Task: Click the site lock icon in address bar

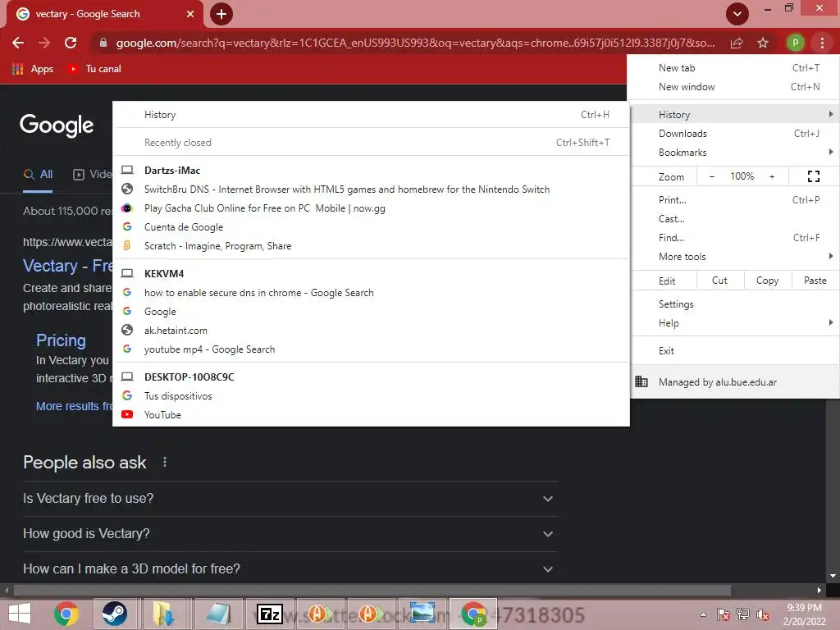Action: click(103, 43)
